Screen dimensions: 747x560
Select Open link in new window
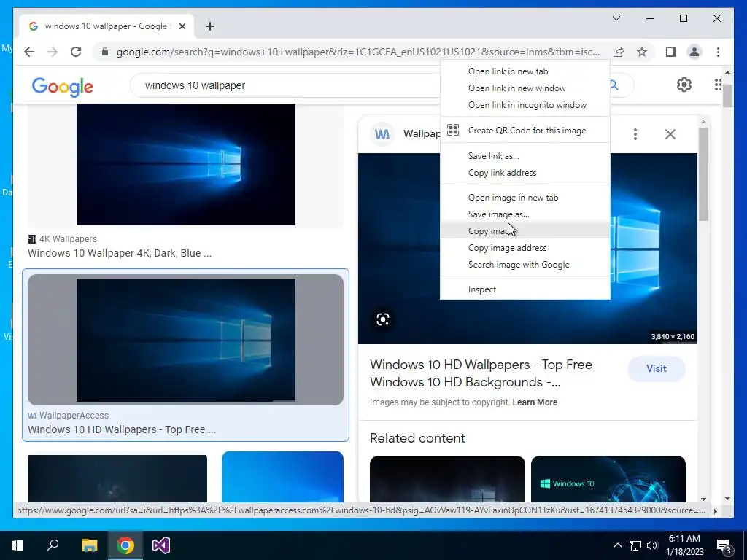(525, 88)
